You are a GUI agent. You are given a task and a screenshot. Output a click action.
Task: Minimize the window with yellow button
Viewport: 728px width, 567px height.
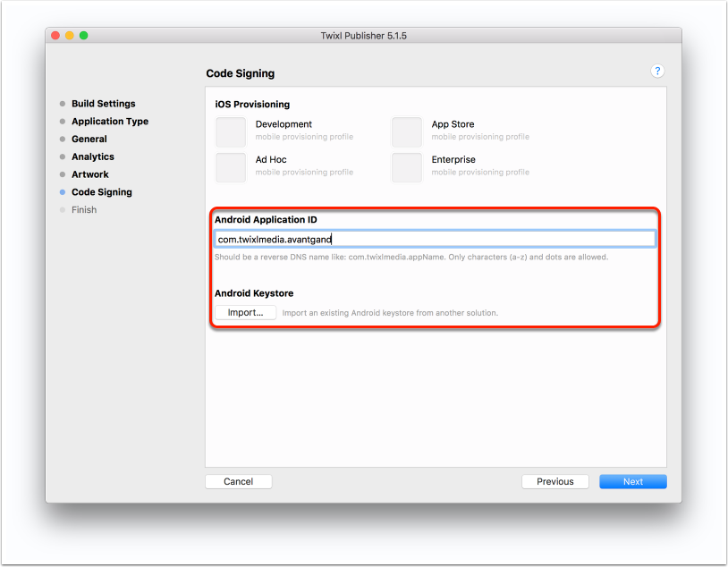pos(70,35)
